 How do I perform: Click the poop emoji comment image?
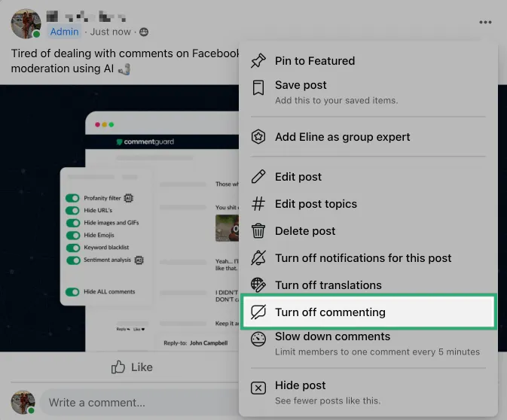(228, 228)
